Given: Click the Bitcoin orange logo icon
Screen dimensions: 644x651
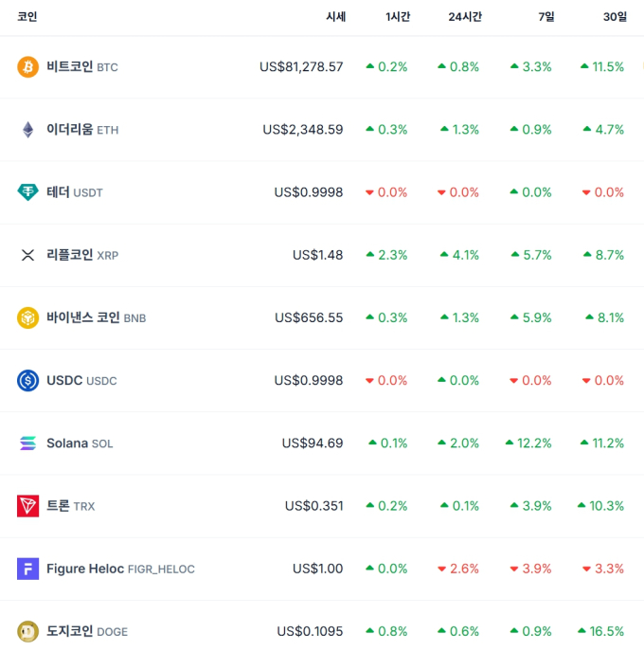Looking at the screenshot, I should coord(27,67).
